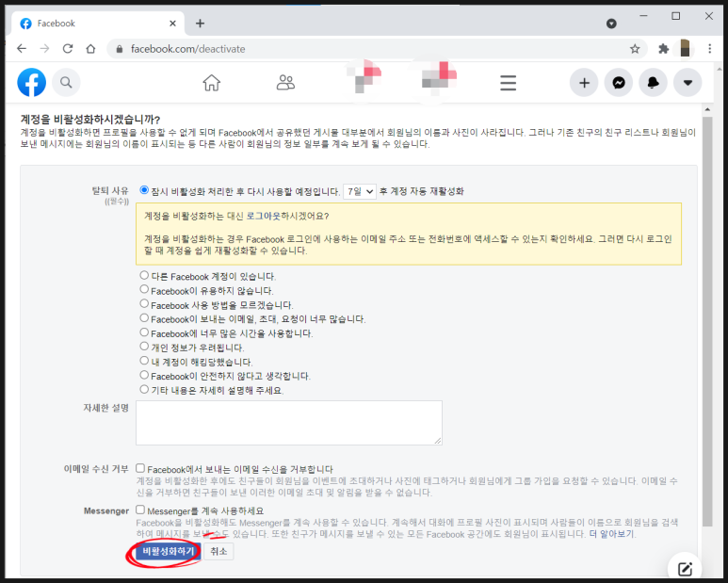The image size is (728, 583).
Task: Go to the Home feed icon
Action: tap(211, 83)
